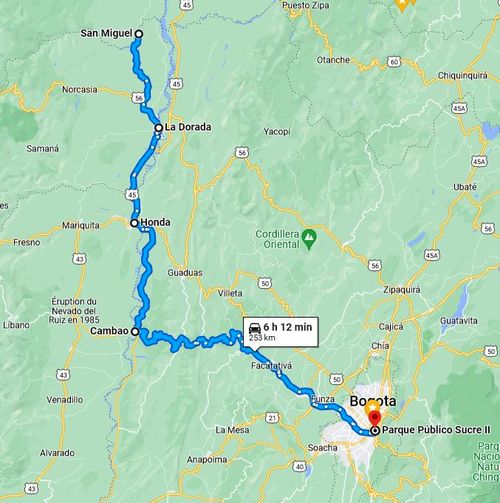Click the Chiquinquirá town label
Viewport: 500px width, 503px height.
462,75
